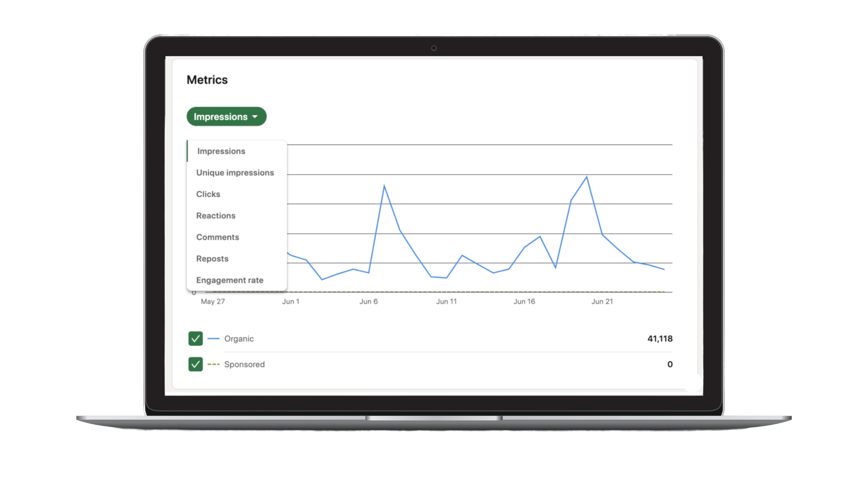
Task: Choose the Reposts metric option
Action: (237, 259)
